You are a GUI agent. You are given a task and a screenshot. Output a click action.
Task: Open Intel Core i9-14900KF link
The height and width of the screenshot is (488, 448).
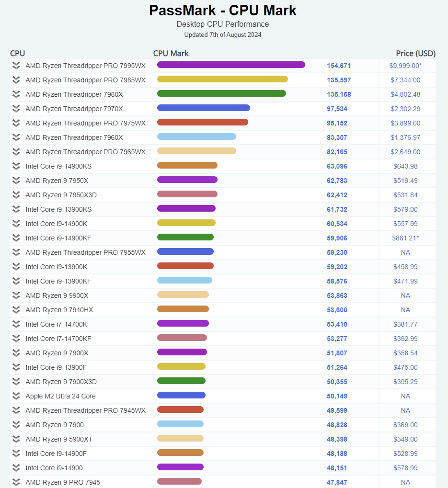[58, 238]
